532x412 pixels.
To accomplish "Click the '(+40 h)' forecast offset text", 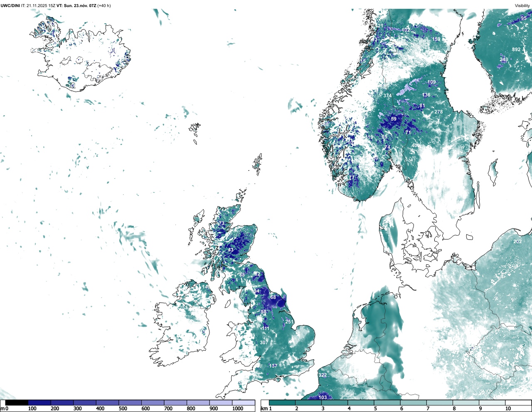I will click(104, 5).
